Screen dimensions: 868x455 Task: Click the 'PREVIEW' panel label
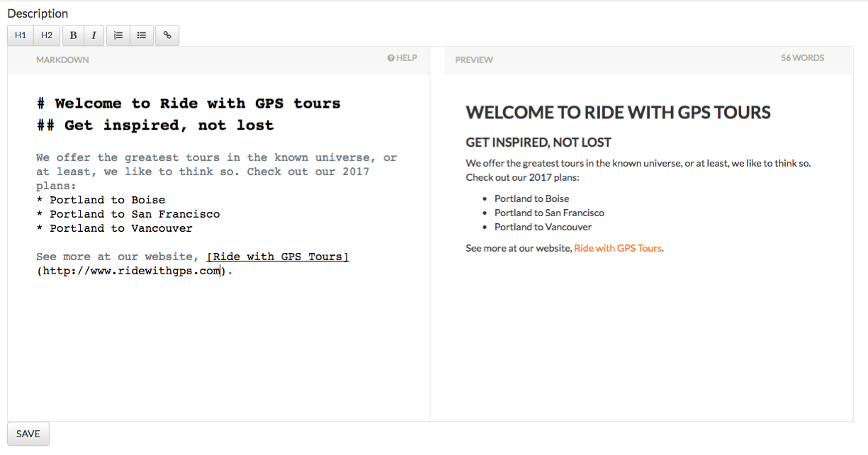[x=474, y=60]
